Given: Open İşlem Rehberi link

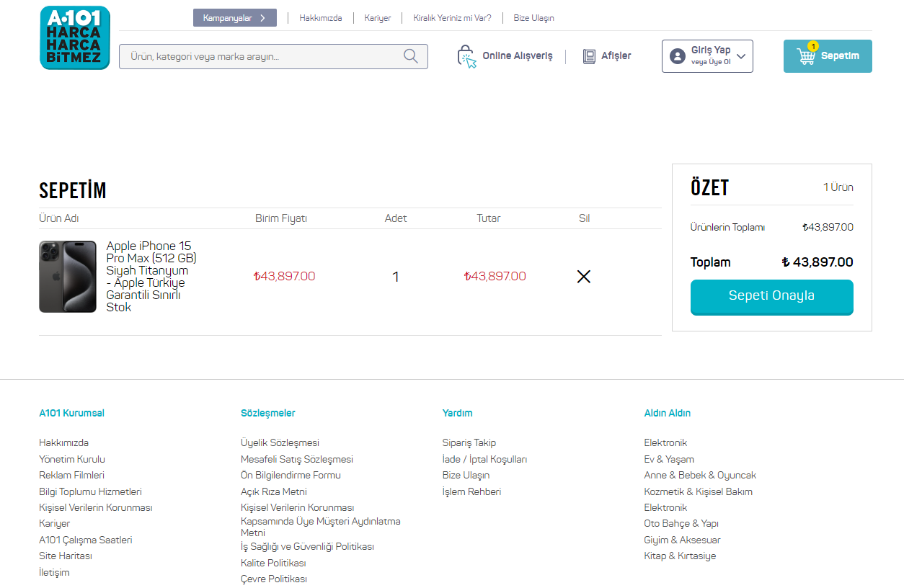Looking at the screenshot, I should (x=471, y=491).
